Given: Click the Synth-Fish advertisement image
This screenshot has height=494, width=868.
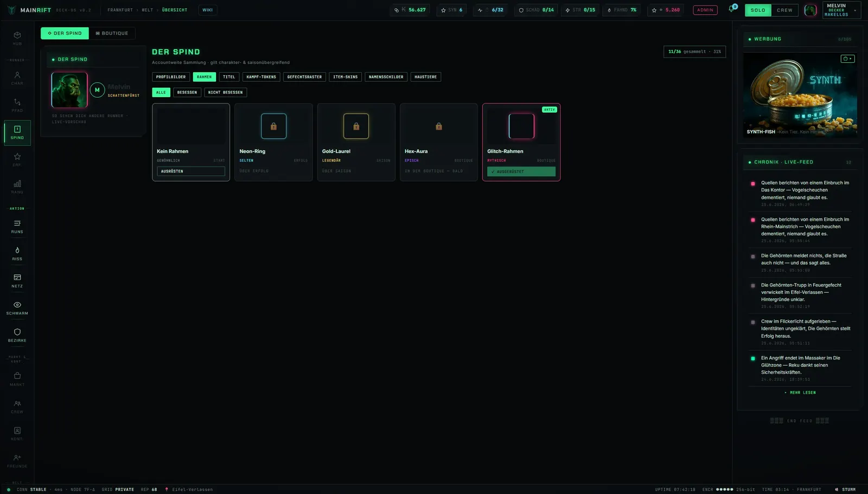Looking at the screenshot, I should click(800, 94).
